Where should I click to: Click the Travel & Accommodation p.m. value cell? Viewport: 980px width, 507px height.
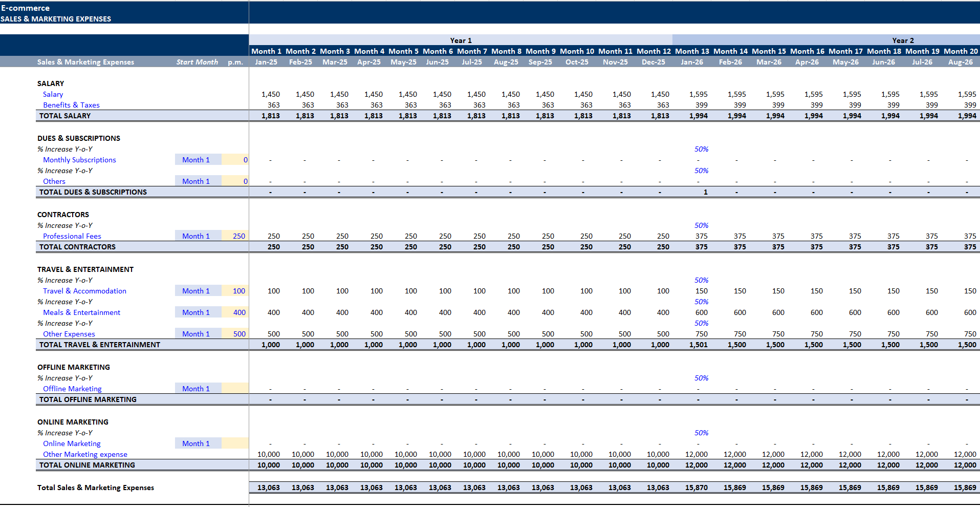[235, 291]
